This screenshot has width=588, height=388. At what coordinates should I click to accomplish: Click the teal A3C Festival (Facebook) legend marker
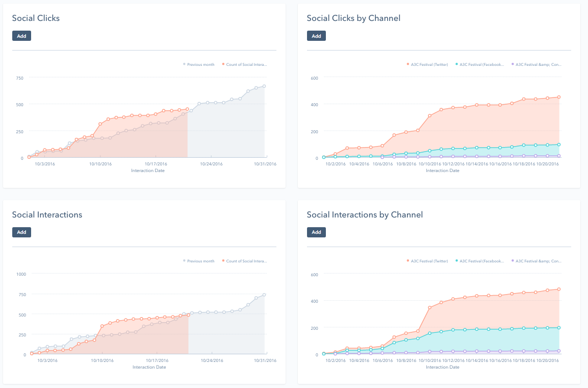[456, 64]
